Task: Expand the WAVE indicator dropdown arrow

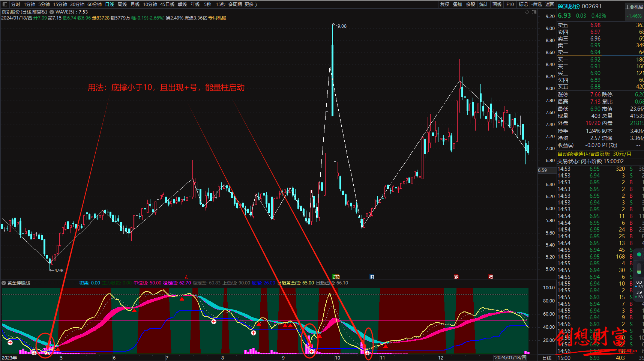Action: pyautogui.click(x=52, y=12)
